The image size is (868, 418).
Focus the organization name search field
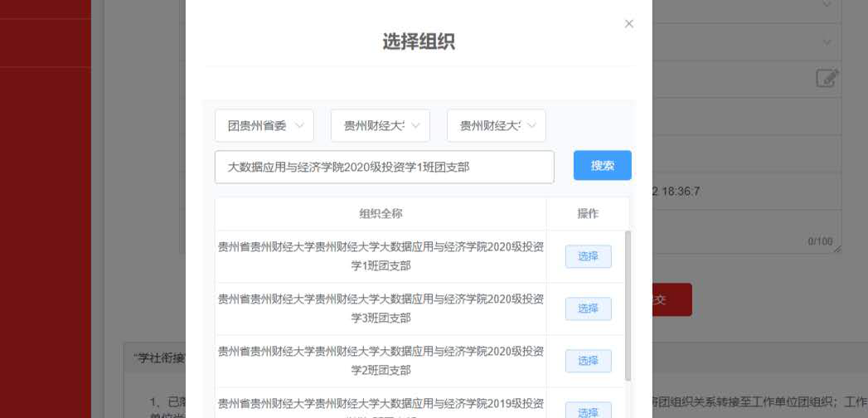(384, 167)
